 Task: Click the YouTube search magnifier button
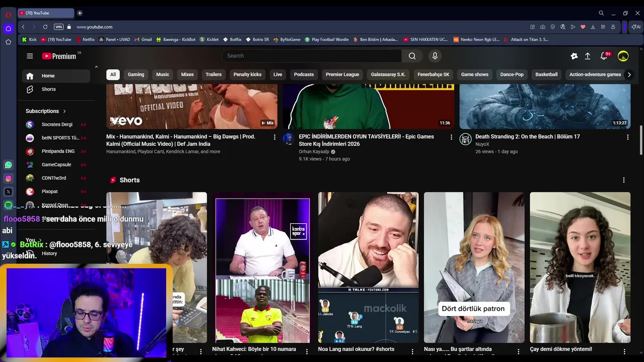coord(412,56)
